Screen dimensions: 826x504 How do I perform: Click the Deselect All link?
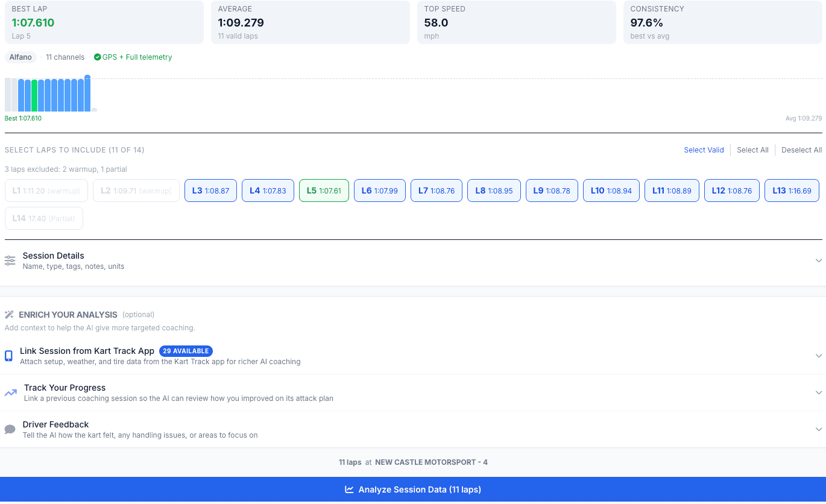point(801,150)
